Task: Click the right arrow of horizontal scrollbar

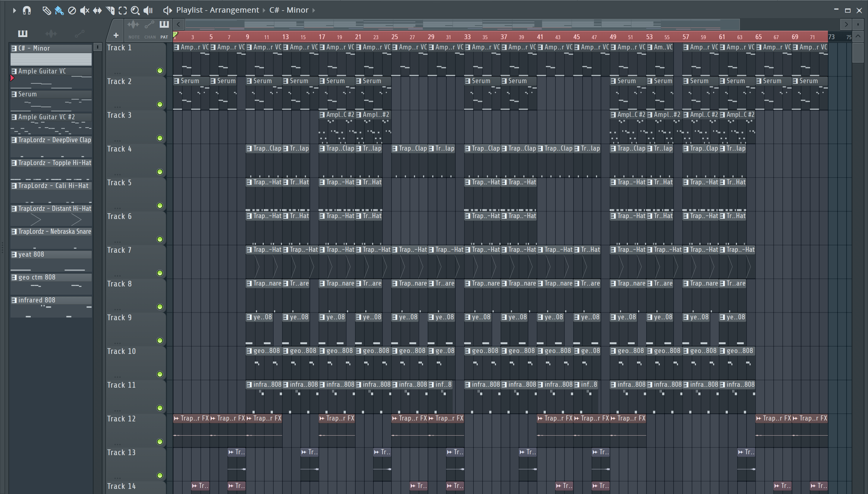Action: [x=846, y=24]
